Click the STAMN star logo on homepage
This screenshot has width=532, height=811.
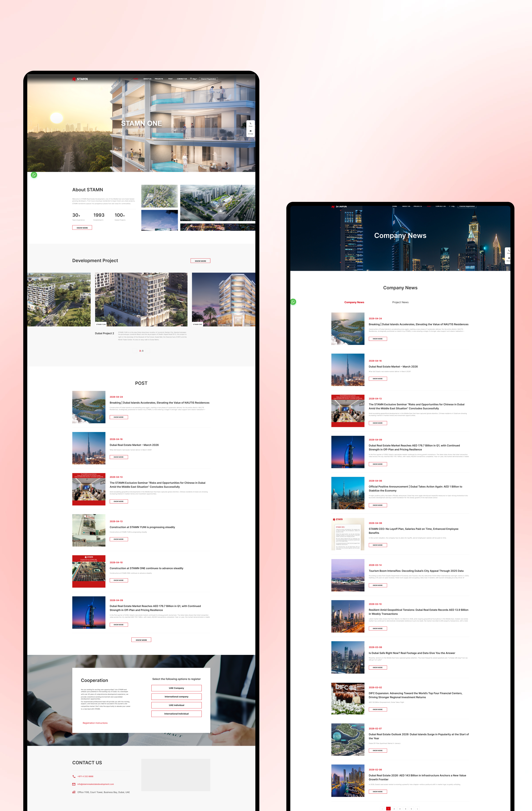click(x=74, y=79)
